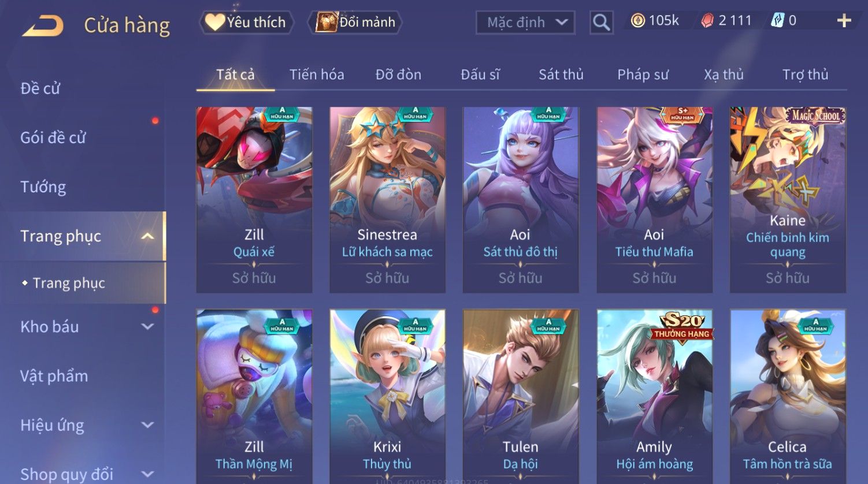
Task: Click the red ruby gem icon
Action: (707, 21)
